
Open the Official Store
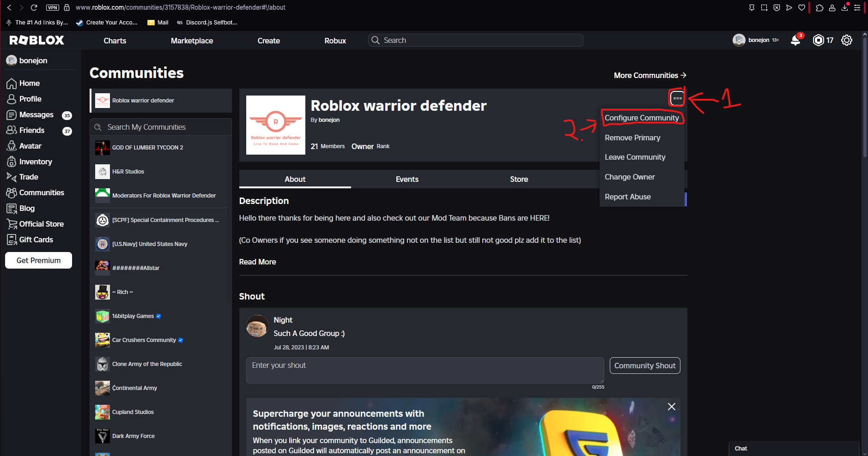pyautogui.click(x=41, y=224)
